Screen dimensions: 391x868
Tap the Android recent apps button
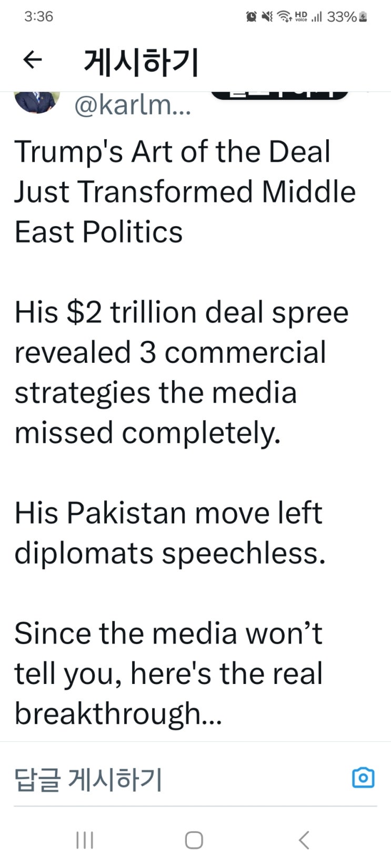(85, 840)
